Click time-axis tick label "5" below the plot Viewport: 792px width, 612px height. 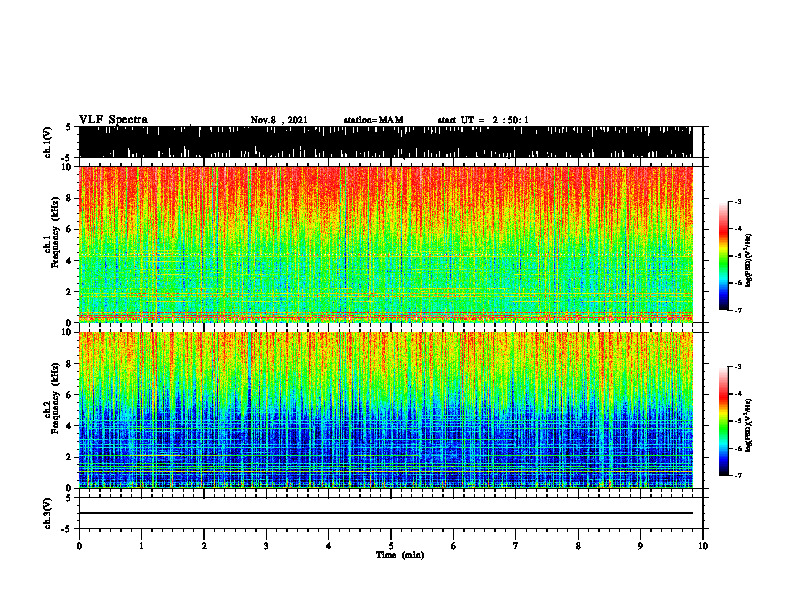pos(391,546)
